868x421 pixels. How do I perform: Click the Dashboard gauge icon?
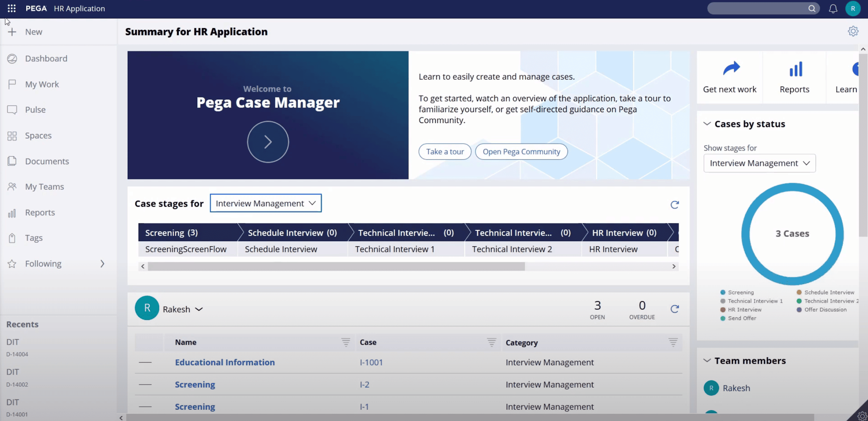click(x=12, y=59)
